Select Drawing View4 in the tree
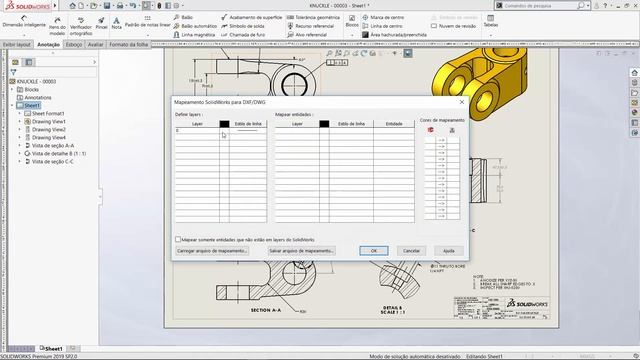640x360 pixels. tap(49, 138)
